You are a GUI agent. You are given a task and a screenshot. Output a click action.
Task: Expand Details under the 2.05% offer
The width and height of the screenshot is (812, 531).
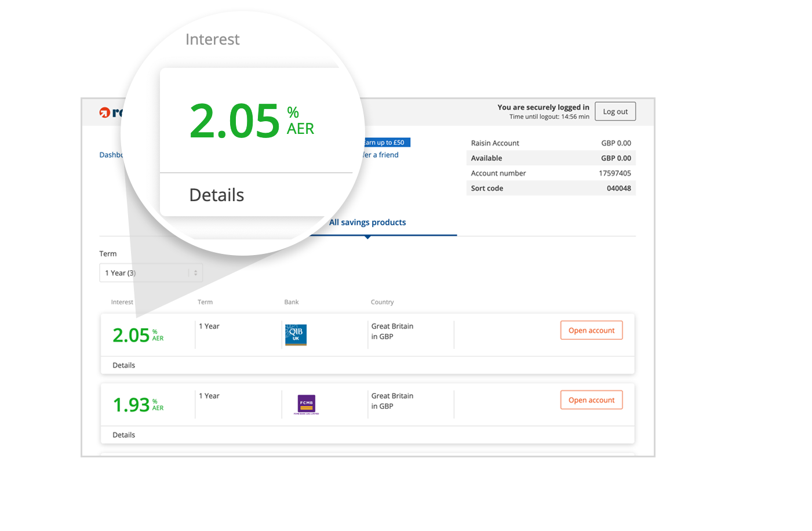click(123, 365)
